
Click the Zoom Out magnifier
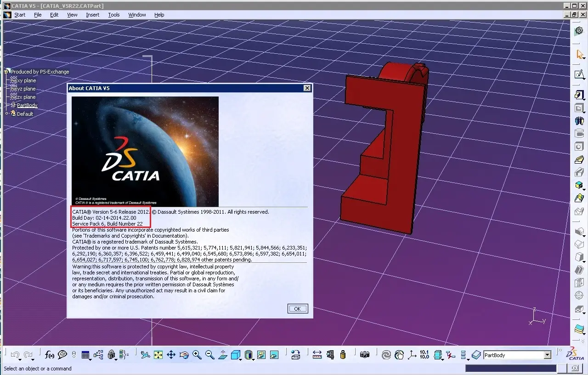point(210,355)
